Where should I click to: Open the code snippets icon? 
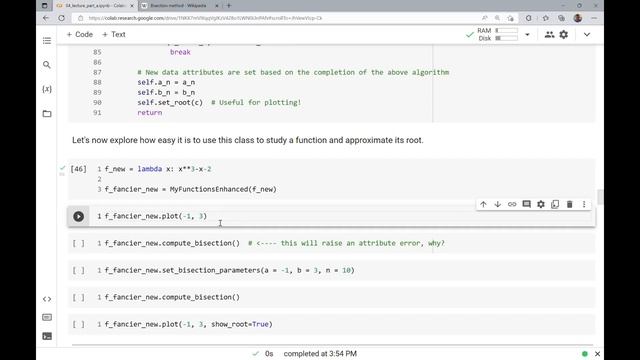pos(47,299)
